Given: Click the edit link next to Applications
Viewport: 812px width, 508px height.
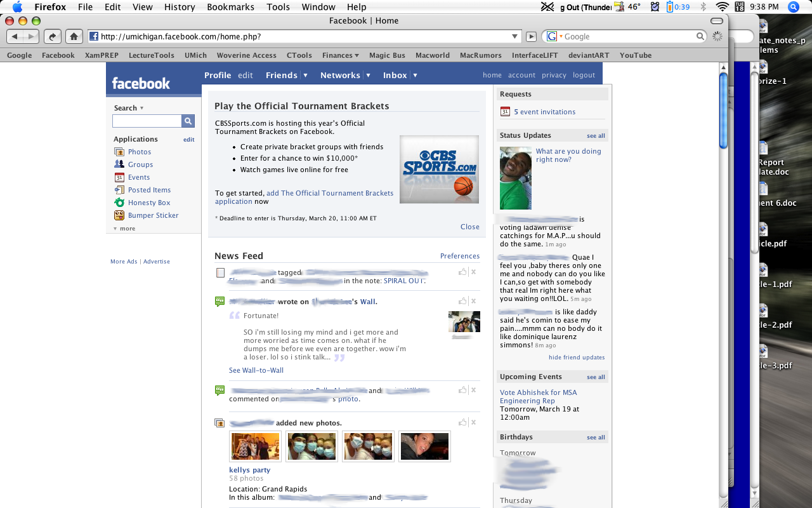Looking at the screenshot, I should click(189, 139).
